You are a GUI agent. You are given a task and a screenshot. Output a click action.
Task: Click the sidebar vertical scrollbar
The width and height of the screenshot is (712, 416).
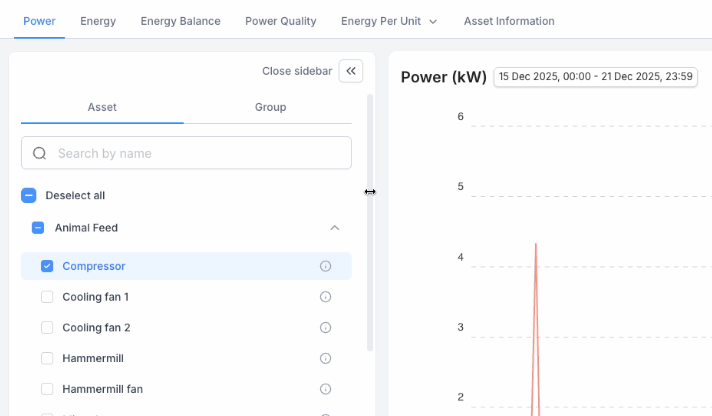(370, 220)
